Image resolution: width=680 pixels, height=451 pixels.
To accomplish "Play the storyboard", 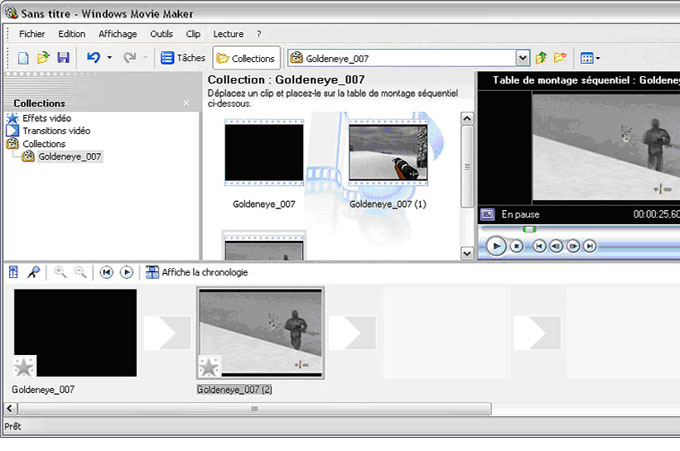I will 126,272.
